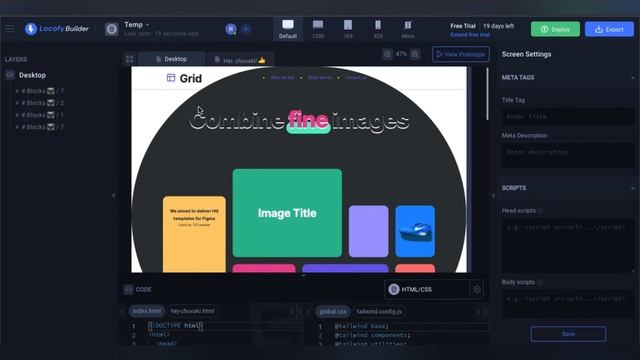This screenshot has width=640, height=360.
Task: Collapse the SCRIPTS section
Action: 632,188
